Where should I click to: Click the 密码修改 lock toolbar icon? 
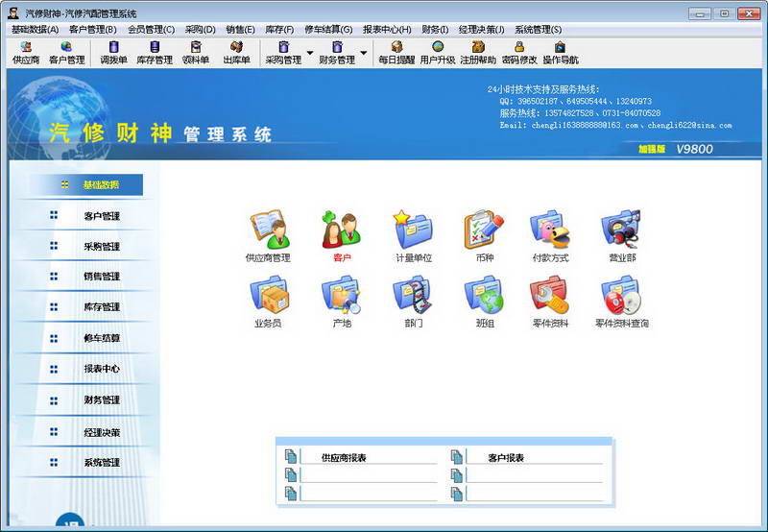[519, 53]
